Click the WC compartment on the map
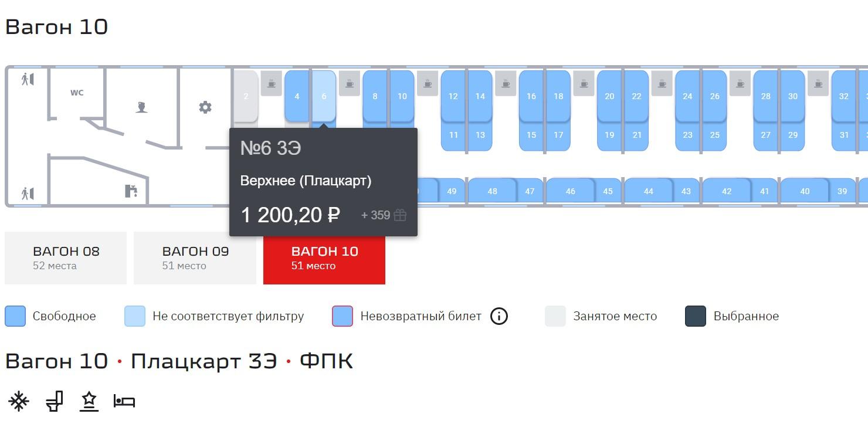This screenshot has width=868, height=434. click(77, 93)
